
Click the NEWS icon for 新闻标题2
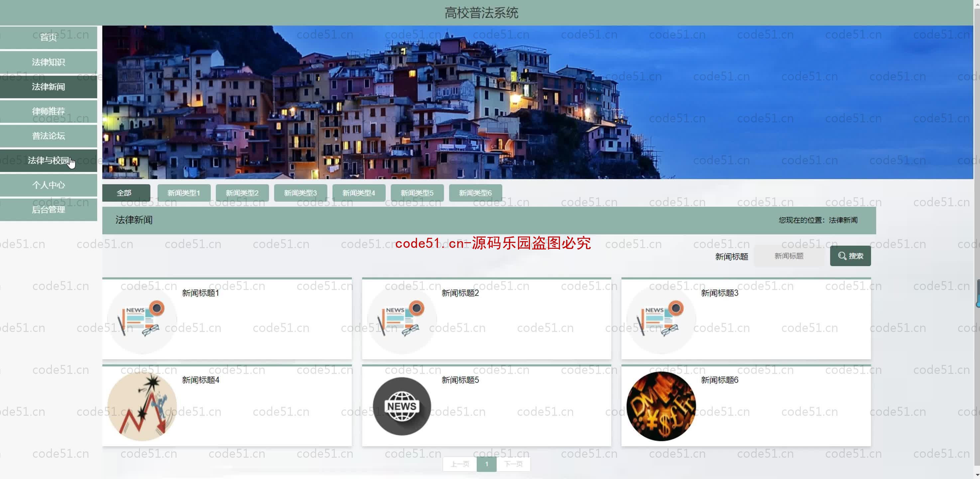pyautogui.click(x=401, y=319)
